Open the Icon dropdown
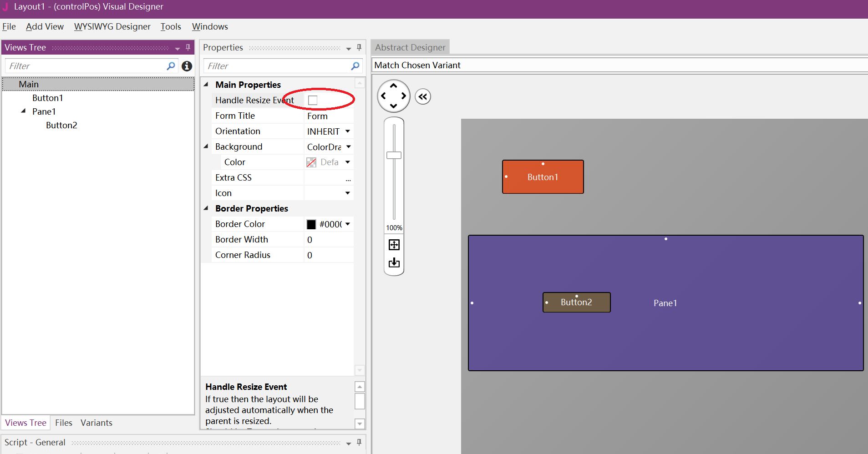Screen dimensions: 868x454 (x=348, y=193)
